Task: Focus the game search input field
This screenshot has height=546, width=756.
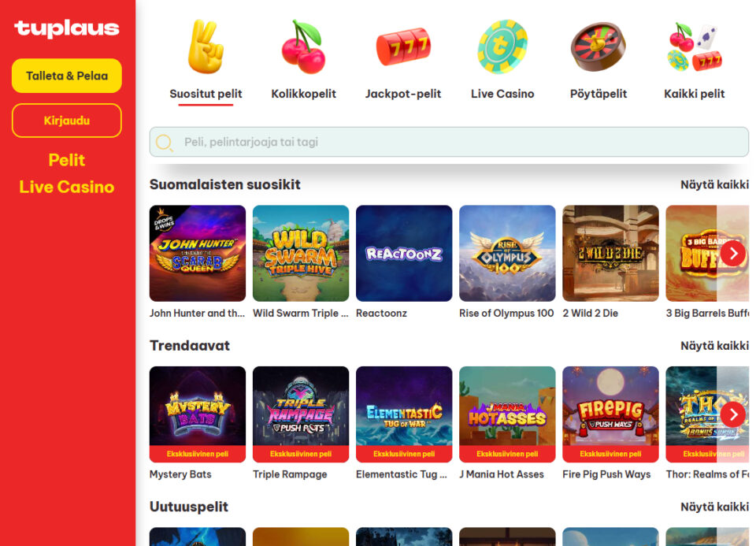Action: pos(449,142)
